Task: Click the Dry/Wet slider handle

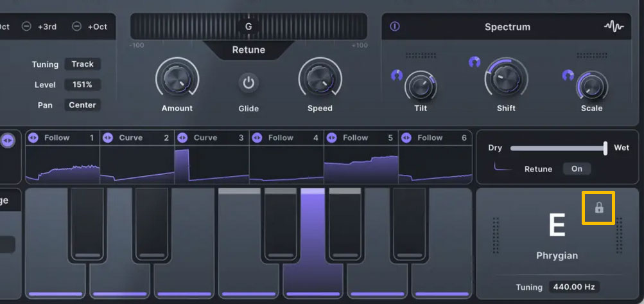Action: click(x=605, y=148)
